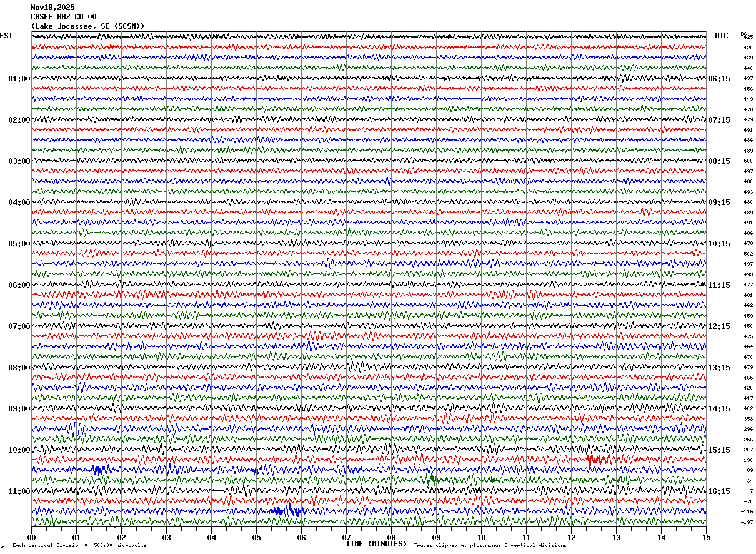Click the DC offset value -197
Viewport: 756px width, 554px height.
(747, 521)
